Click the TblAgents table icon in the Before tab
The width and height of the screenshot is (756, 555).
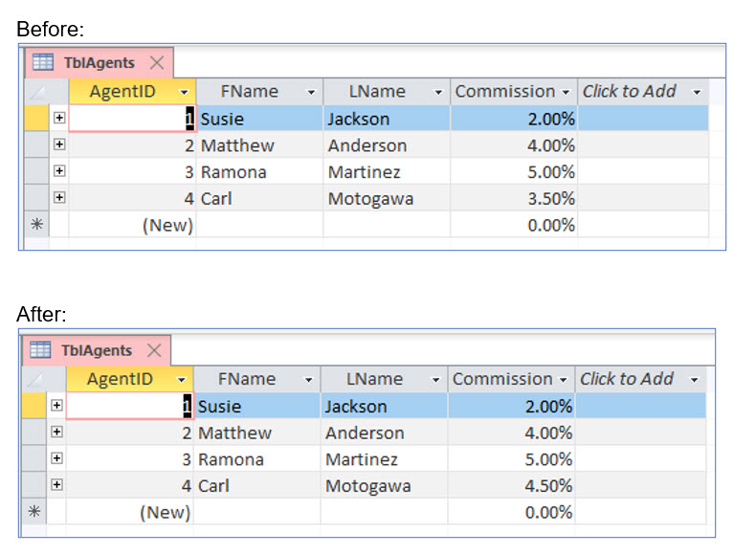(43, 62)
